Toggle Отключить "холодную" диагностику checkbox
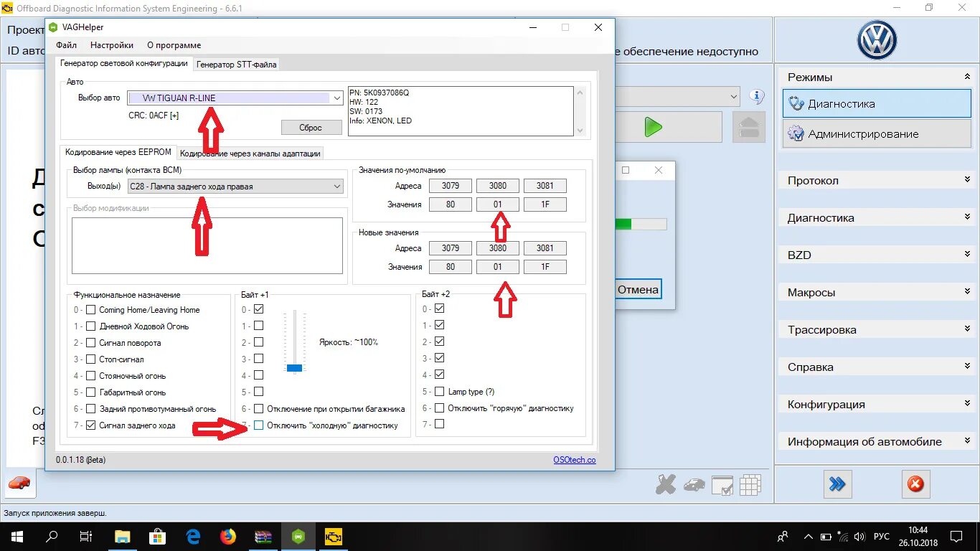 click(259, 425)
